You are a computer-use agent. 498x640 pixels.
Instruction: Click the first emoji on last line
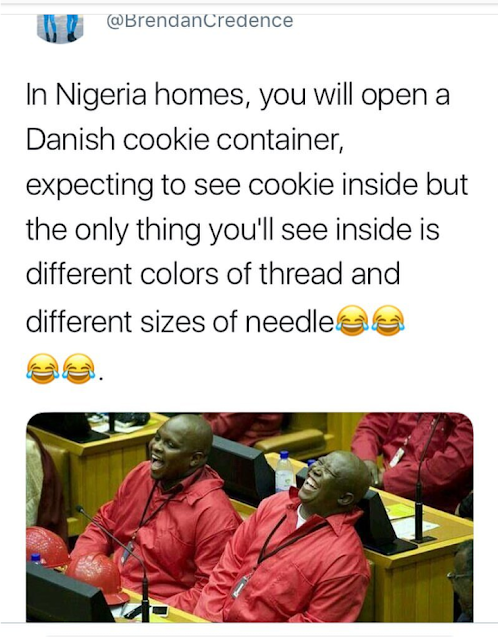tap(42, 369)
